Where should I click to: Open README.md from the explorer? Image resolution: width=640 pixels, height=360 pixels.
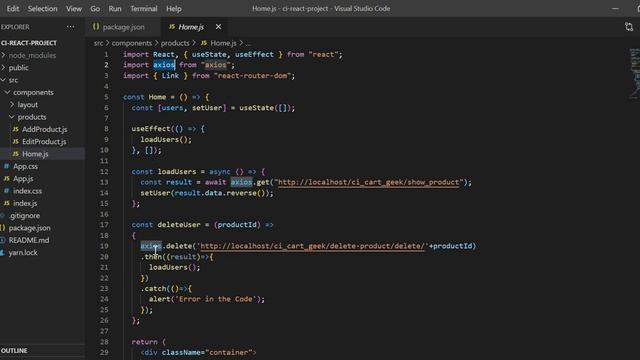point(29,240)
